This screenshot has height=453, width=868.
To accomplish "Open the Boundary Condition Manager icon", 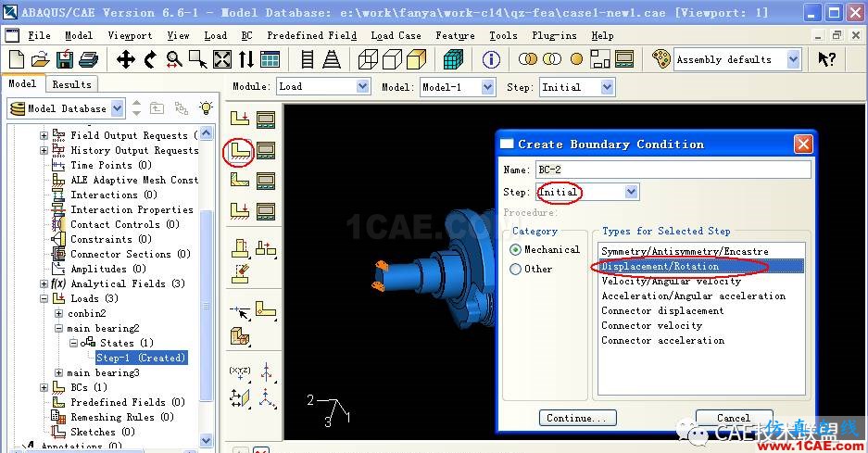I will [266, 150].
